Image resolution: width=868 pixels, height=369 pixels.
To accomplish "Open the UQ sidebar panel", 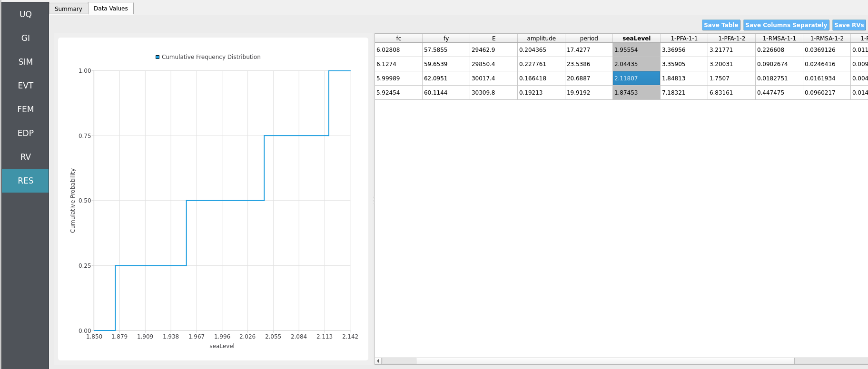I will (25, 14).
